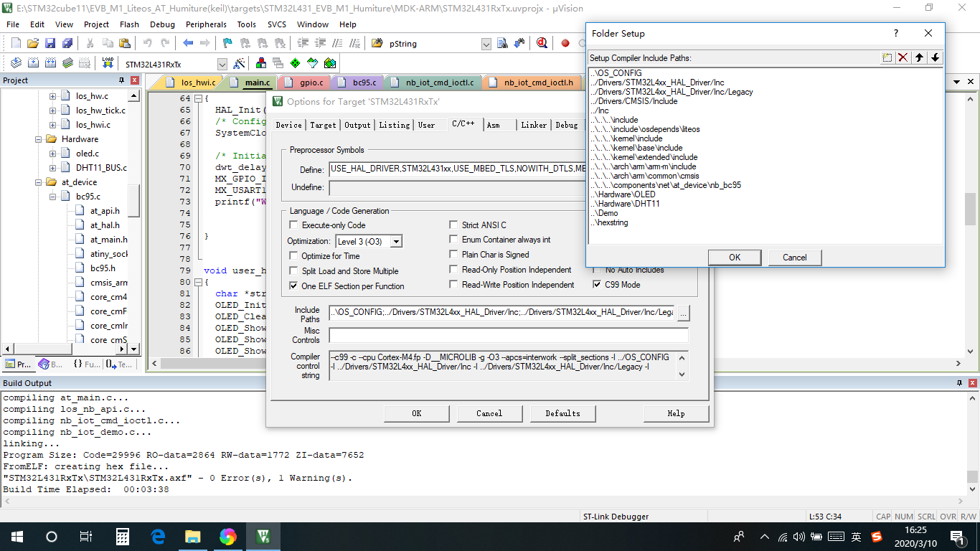Open the STM32L431RxTx target selection dropdown
Viewport: 980px width, 551px height.
pos(222,63)
